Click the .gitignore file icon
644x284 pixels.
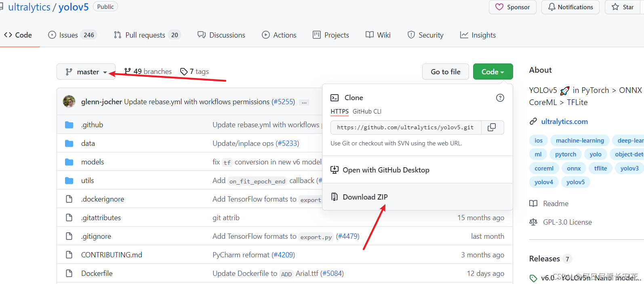coord(69,236)
